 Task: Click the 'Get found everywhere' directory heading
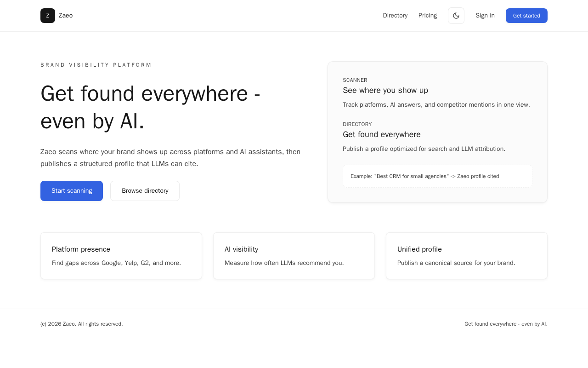click(x=382, y=134)
